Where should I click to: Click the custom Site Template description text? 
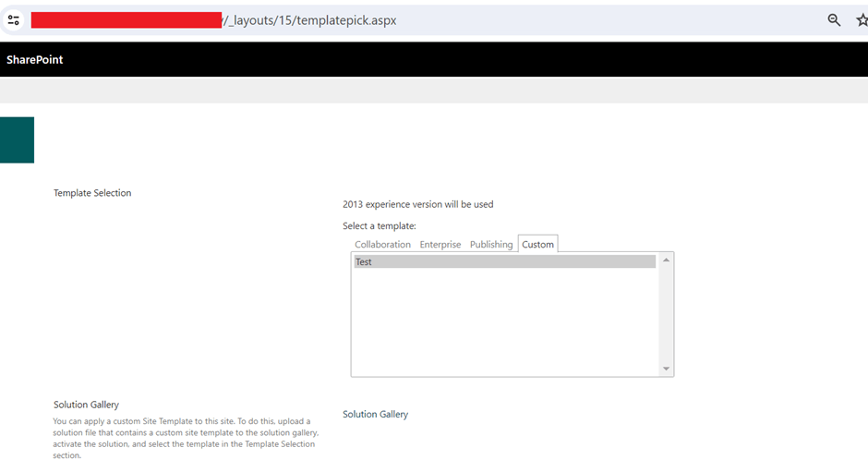click(x=186, y=438)
